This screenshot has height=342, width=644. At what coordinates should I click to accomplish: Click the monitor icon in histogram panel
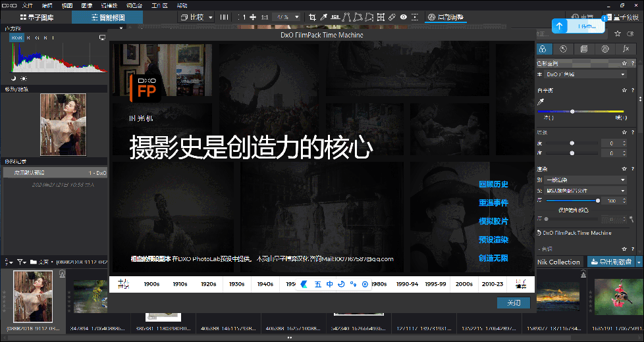(x=102, y=37)
